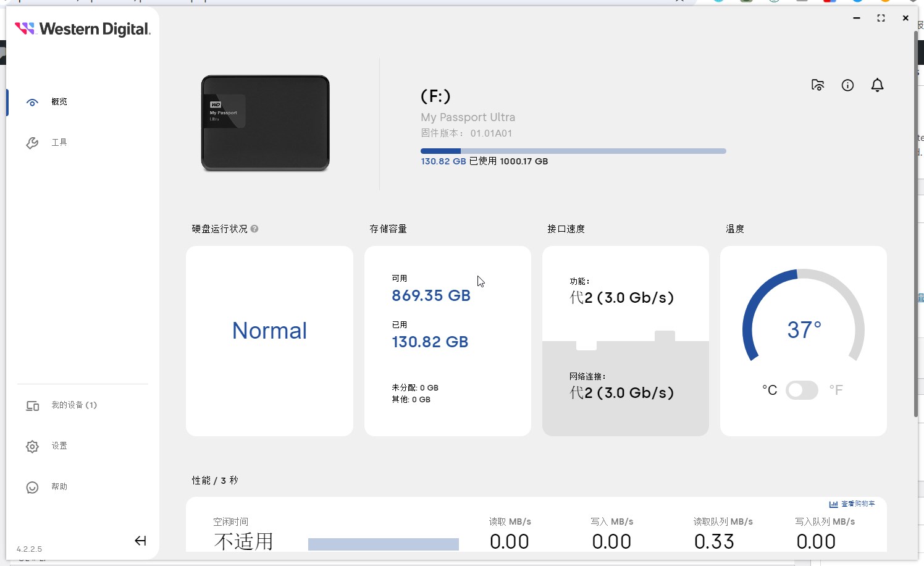Collapse the sidebar with the arrow at bottom
Image resolution: width=924 pixels, height=566 pixels.
[x=141, y=541]
